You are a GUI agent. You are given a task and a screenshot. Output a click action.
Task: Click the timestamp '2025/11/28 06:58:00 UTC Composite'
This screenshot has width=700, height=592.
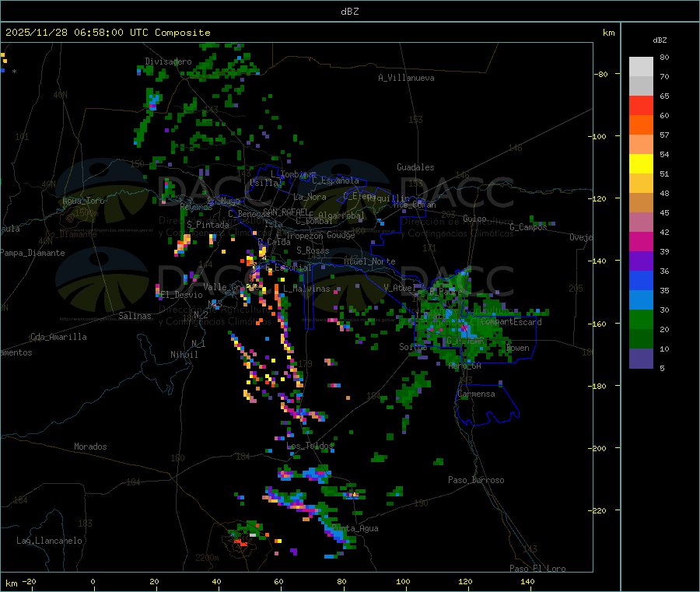tap(107, 33)
